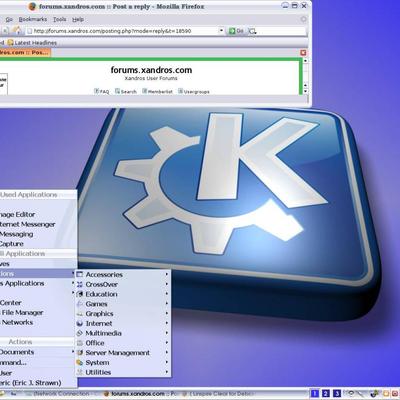Open the forum Search link
This screenshot has height=400, width=400.
coord(126,91)
